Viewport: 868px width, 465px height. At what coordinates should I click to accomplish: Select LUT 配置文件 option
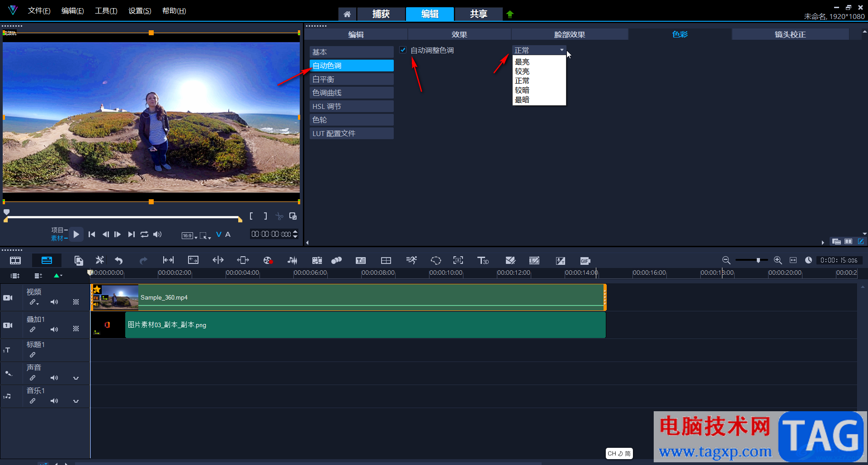351,133
